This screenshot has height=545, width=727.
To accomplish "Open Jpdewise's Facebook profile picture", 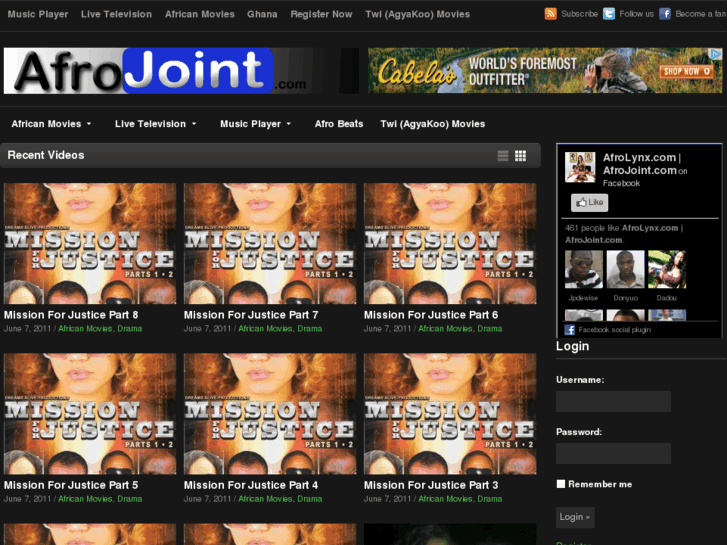I will point(584,269).
